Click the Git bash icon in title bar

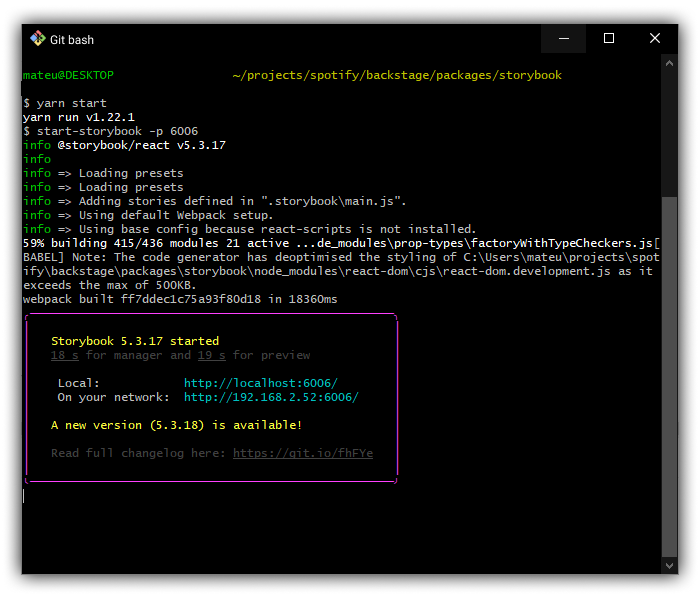click(38, 39)
